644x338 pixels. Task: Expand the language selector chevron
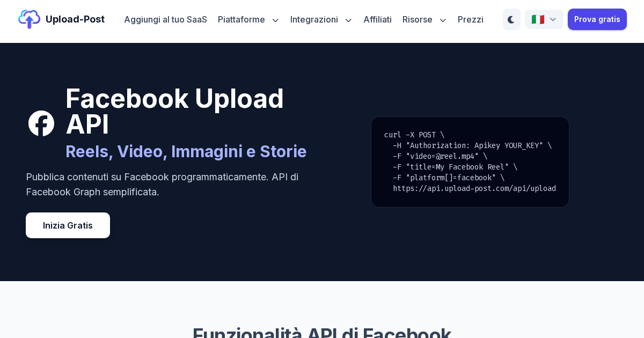click(x=553, y=19)
